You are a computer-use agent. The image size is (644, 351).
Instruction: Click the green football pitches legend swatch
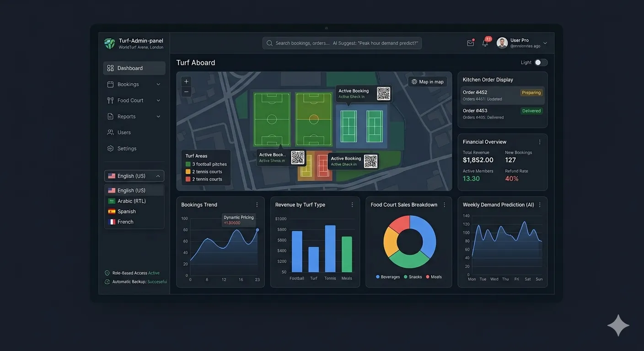click(188, 164)
